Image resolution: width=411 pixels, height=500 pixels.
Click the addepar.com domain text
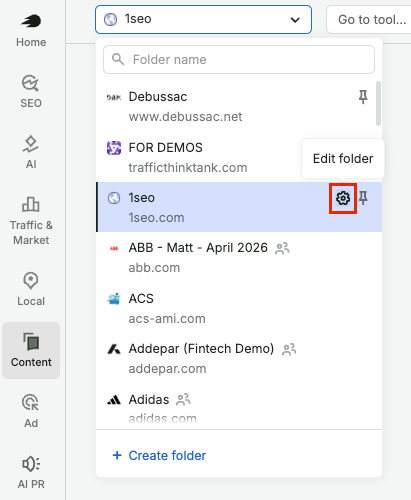click(x=167, y=369)
